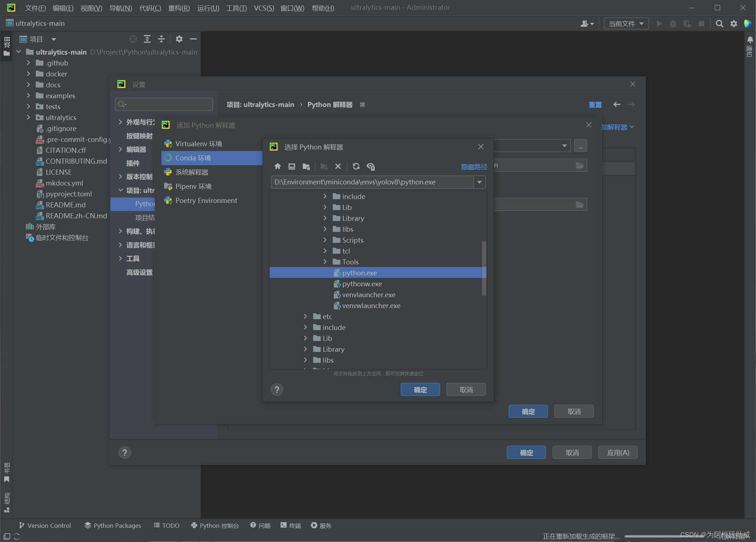Select Conda 环境 interpreter type
Image resolution: width=756 pixels, height=542 pixels.
(193, 158)
